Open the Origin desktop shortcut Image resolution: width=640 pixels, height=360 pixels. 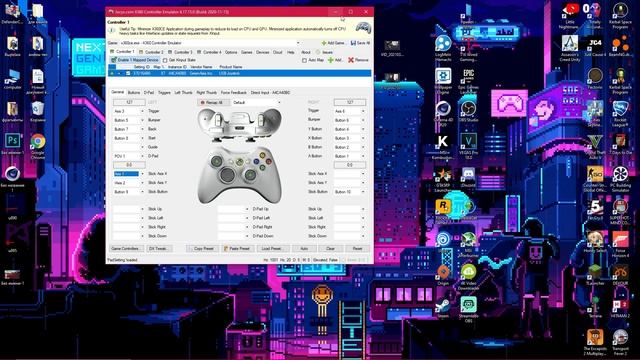pos(443,272)
